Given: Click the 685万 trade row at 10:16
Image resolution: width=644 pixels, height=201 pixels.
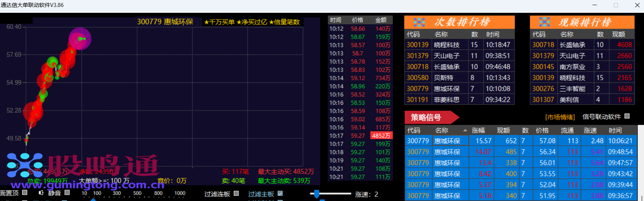Looking at the screenshot, I should pyautogui.click(x=360, y=119).
